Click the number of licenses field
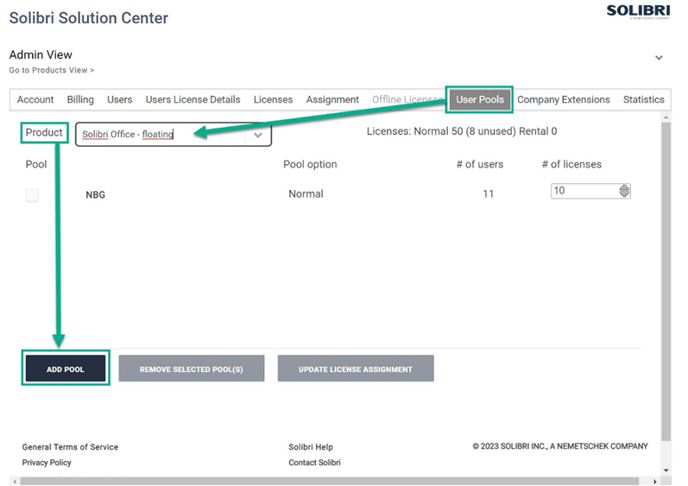Viewport: 688px width, 486px height. pos(584,191)
